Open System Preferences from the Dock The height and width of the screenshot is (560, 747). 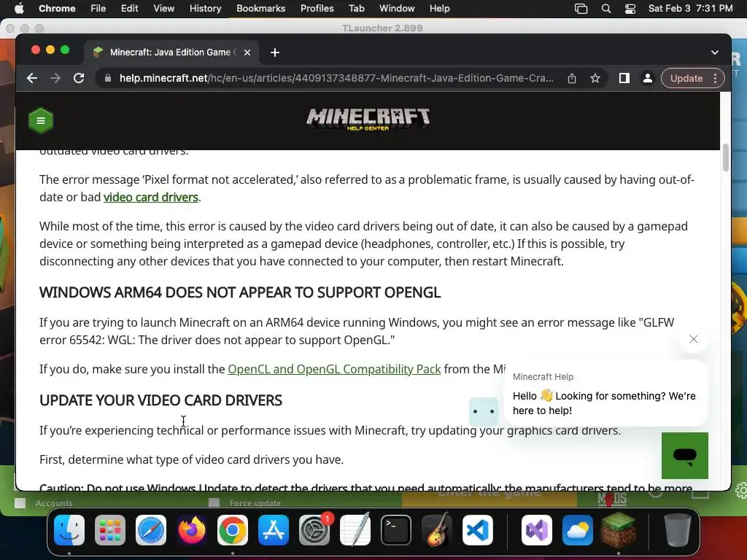point(314,529)
